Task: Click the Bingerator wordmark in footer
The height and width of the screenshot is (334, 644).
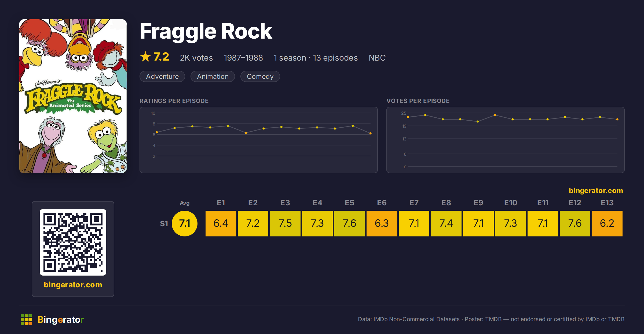Action: pyautogui.click(x=61, y=320)
